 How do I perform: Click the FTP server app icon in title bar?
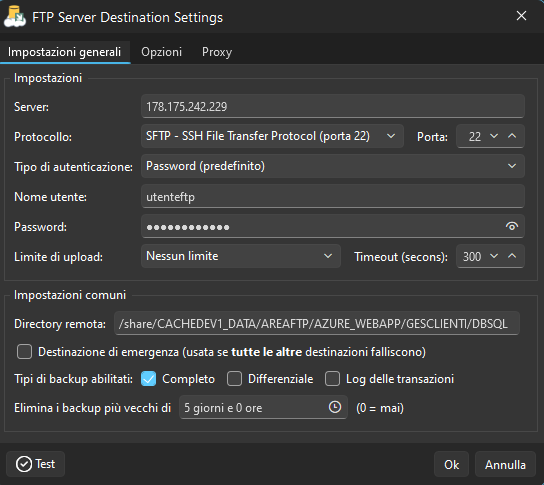(x=15, y=16)
